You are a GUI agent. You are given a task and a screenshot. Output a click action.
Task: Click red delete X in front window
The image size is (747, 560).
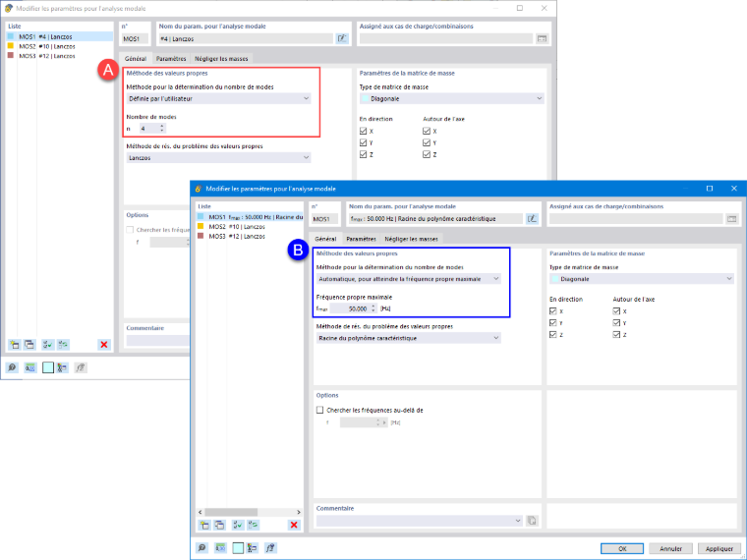pyautogui.click(x=294, y=525)
